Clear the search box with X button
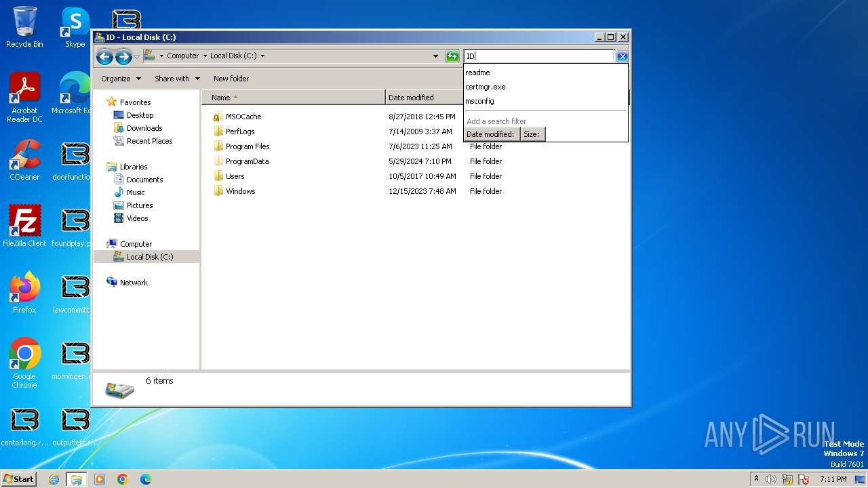 [x=622, y=57]
